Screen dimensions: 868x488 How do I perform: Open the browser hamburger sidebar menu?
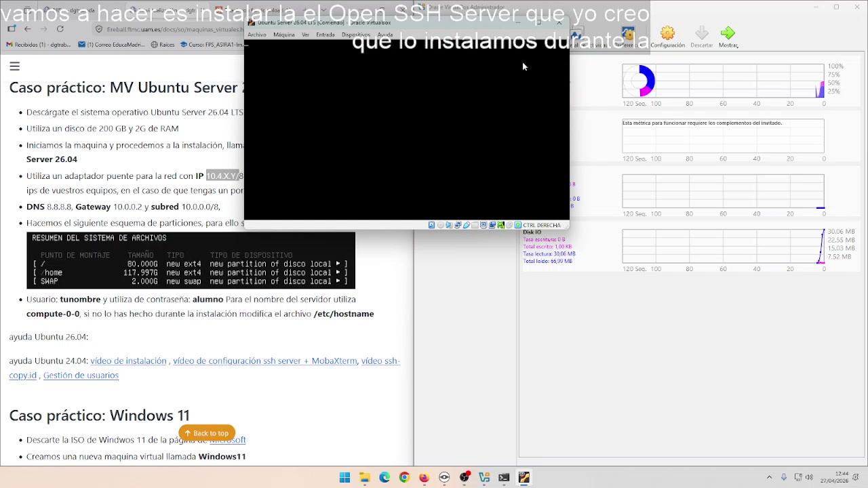(14, 66)
